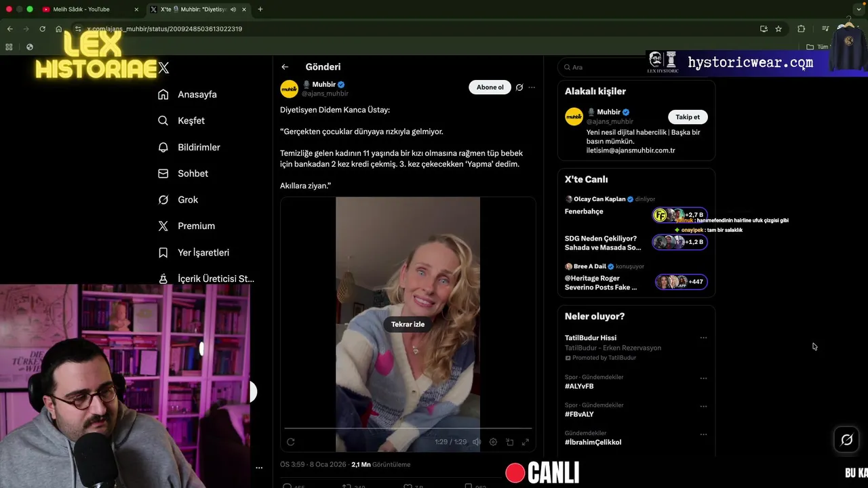The image size is (868, 488).
Task: Click the envelope icon beside Sohbet
Action: (x=163, y=174)
